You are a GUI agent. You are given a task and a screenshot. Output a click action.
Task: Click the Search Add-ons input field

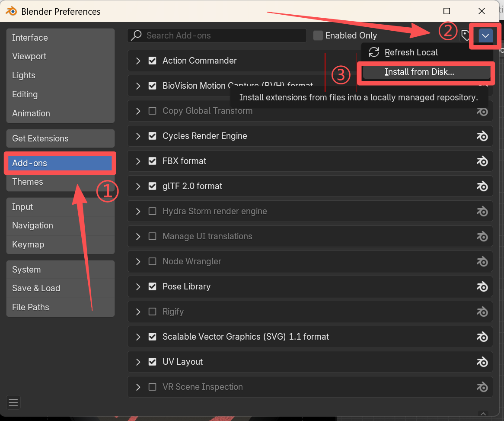217,35
